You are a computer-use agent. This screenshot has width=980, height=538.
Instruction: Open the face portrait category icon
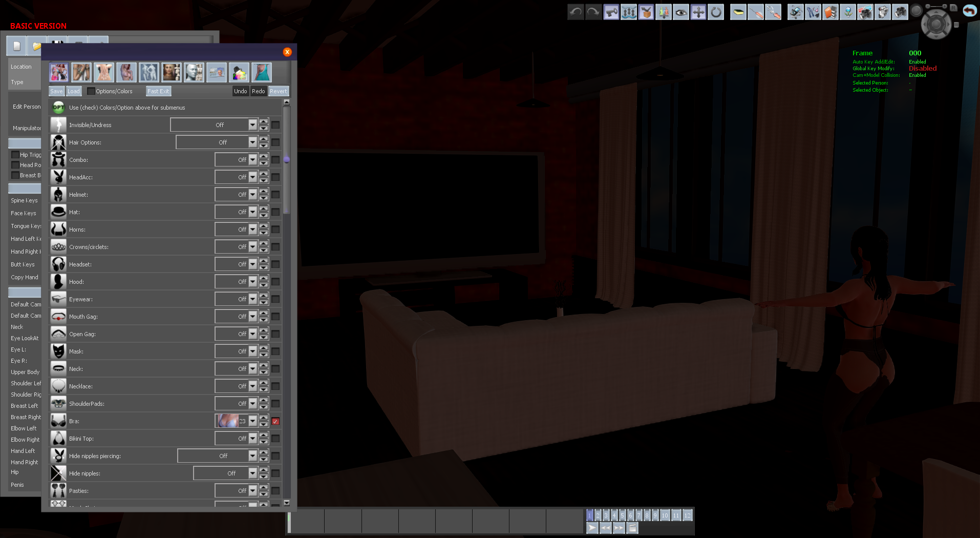[x=172, y=72]
